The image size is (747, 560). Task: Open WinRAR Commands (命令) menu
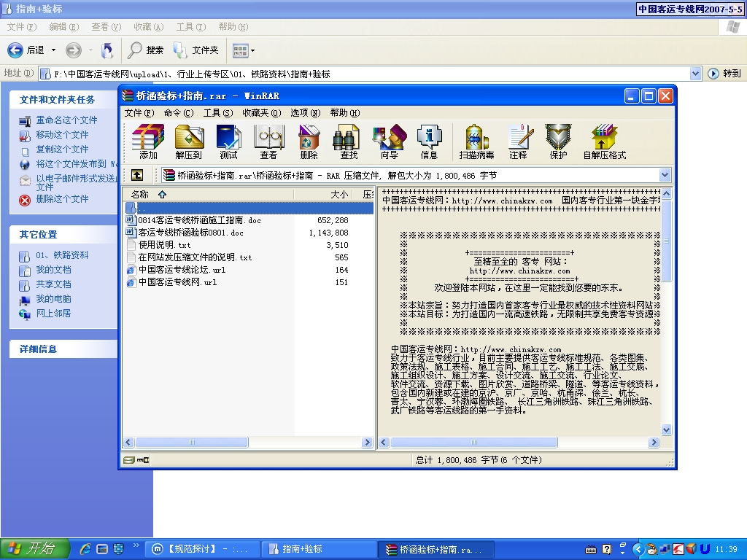pos(179,113)
